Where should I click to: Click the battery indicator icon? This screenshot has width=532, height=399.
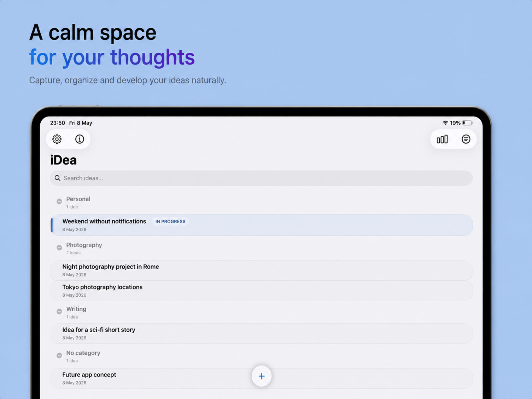click(x=467, y=123)
